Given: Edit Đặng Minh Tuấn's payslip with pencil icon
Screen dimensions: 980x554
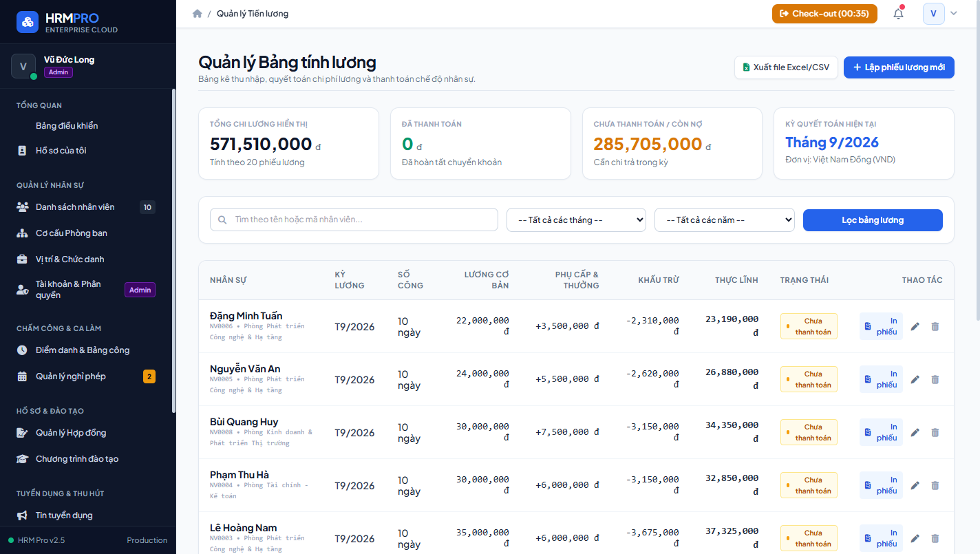Looking at the screenshot, I should click(915, 326).
